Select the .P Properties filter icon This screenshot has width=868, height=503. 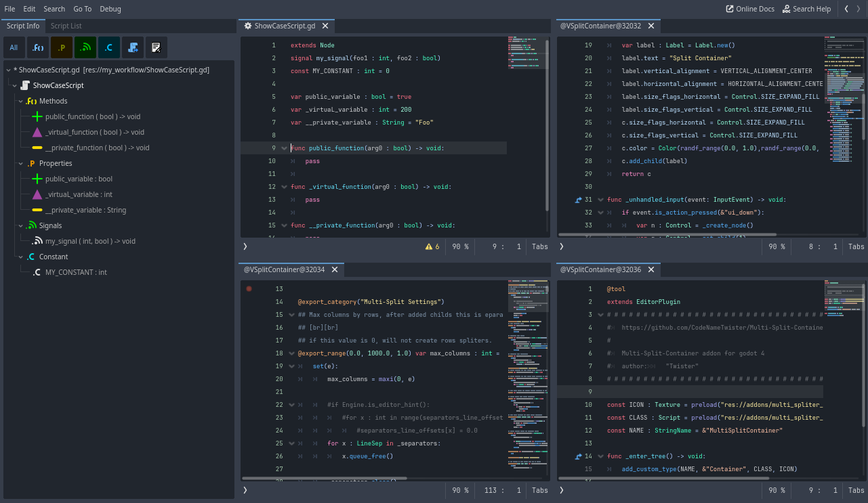pos(61,47)
